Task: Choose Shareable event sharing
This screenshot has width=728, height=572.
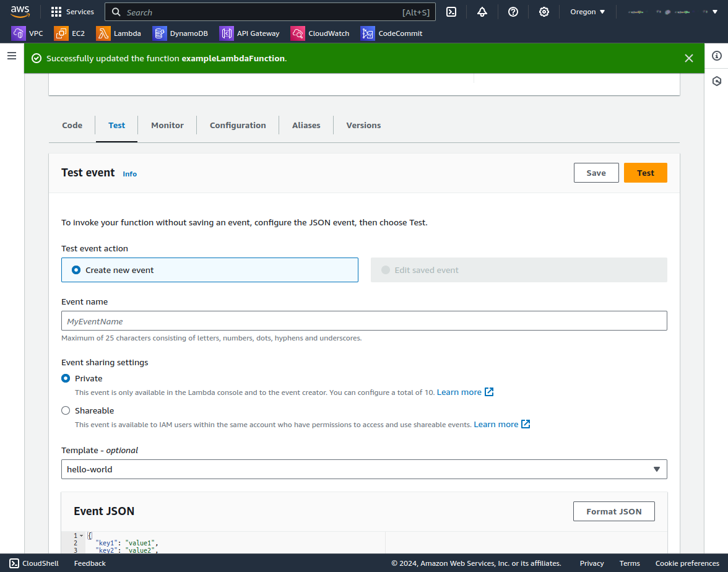Action: pyautogui.click(x=66, y=410)
